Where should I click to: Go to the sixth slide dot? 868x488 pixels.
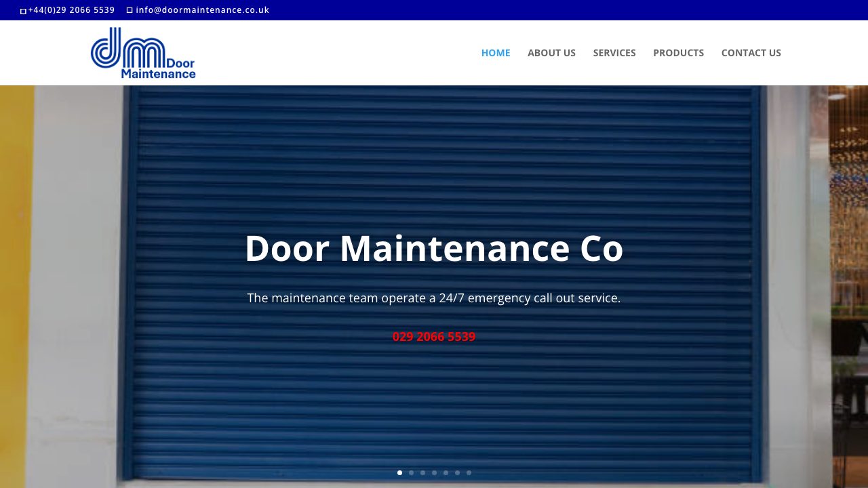pos(457,472)
